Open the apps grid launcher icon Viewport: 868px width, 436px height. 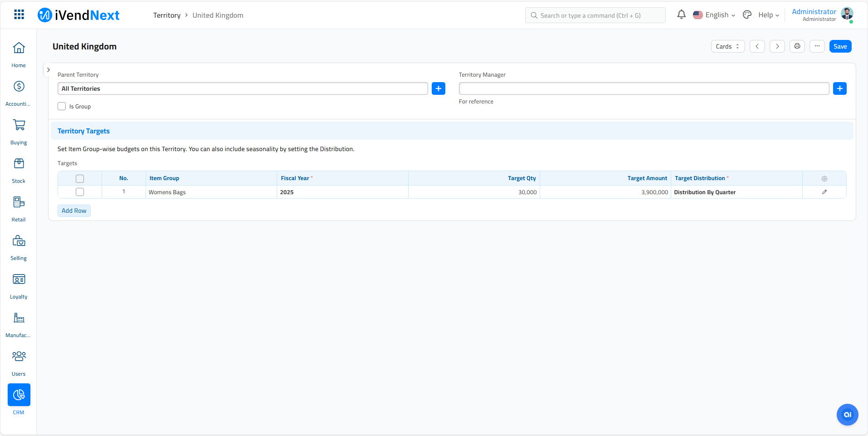[19, 15]
